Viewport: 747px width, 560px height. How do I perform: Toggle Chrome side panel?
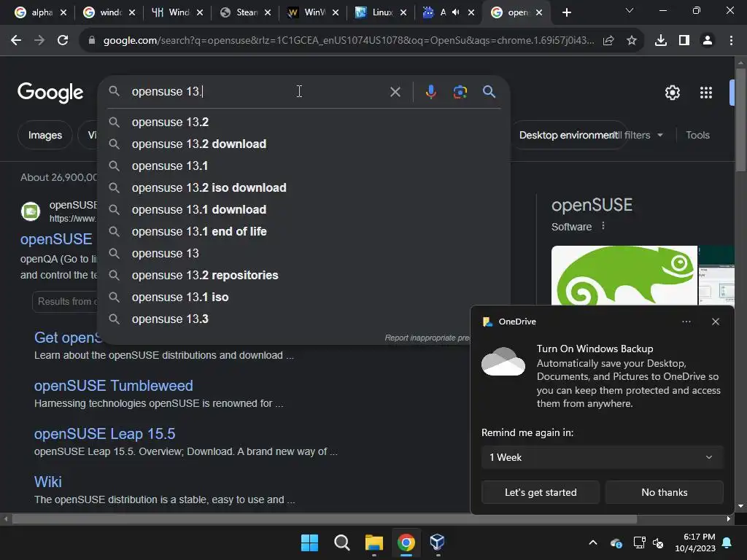tap(684, 41)
